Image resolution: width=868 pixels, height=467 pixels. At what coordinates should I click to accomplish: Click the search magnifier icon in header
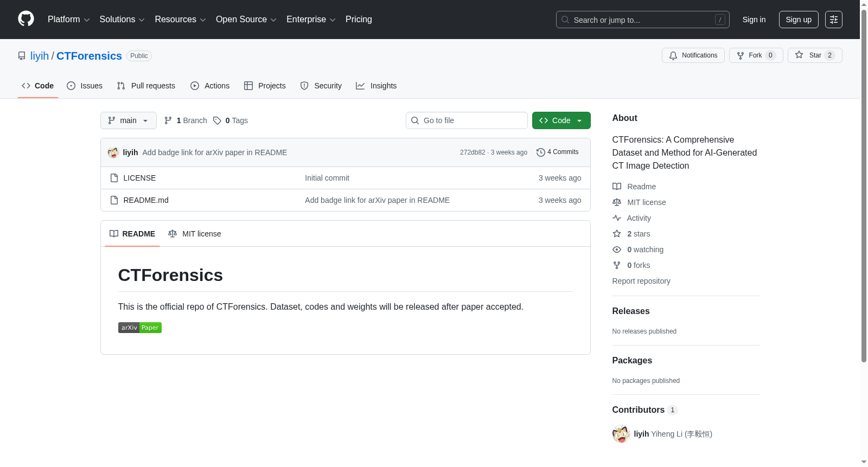point(565,20)
